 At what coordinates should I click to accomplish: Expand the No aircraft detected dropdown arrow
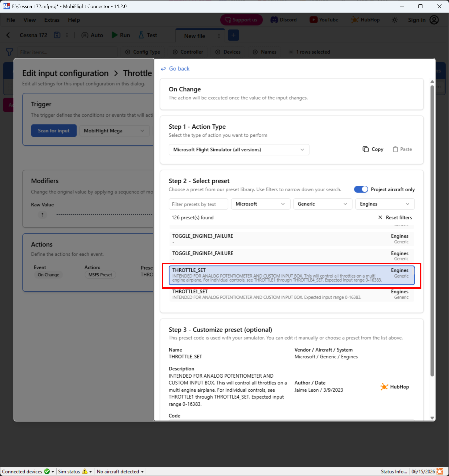click(142, 472)
